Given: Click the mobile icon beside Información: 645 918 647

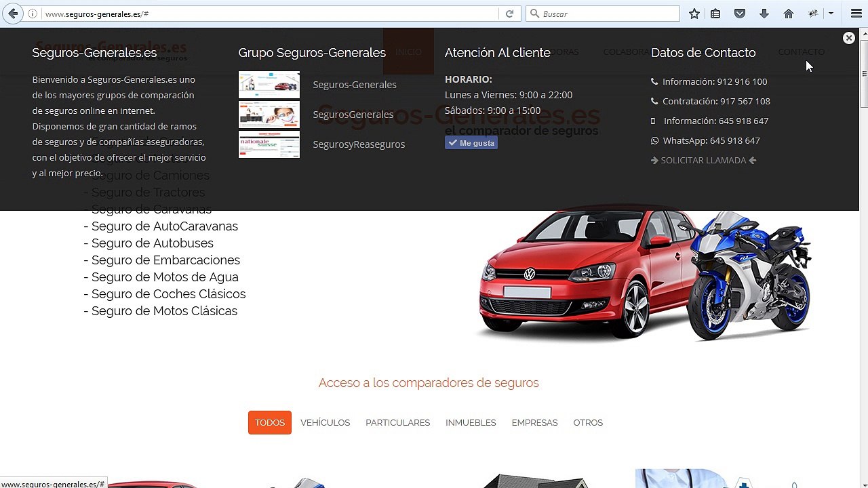Looking at the screenshot, I should tap(653, 121).
